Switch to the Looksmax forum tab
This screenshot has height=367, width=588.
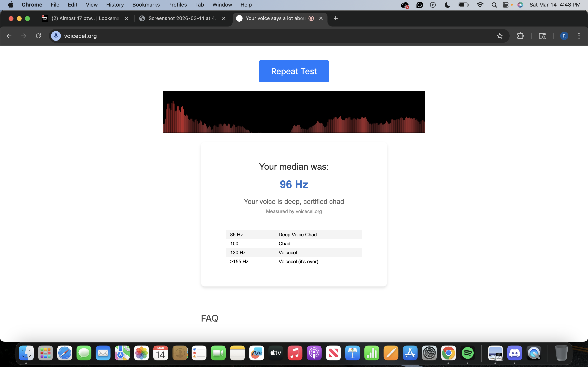pos(85,18)
